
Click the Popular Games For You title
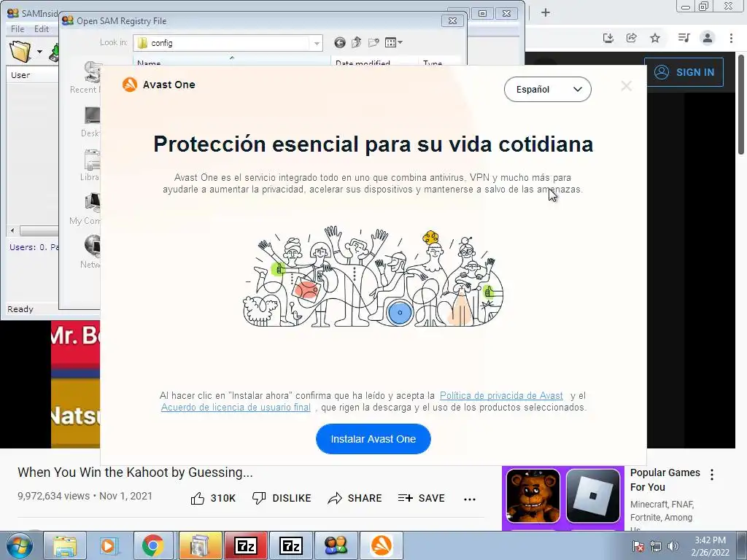pyautogui.click(x=665, y=480)
